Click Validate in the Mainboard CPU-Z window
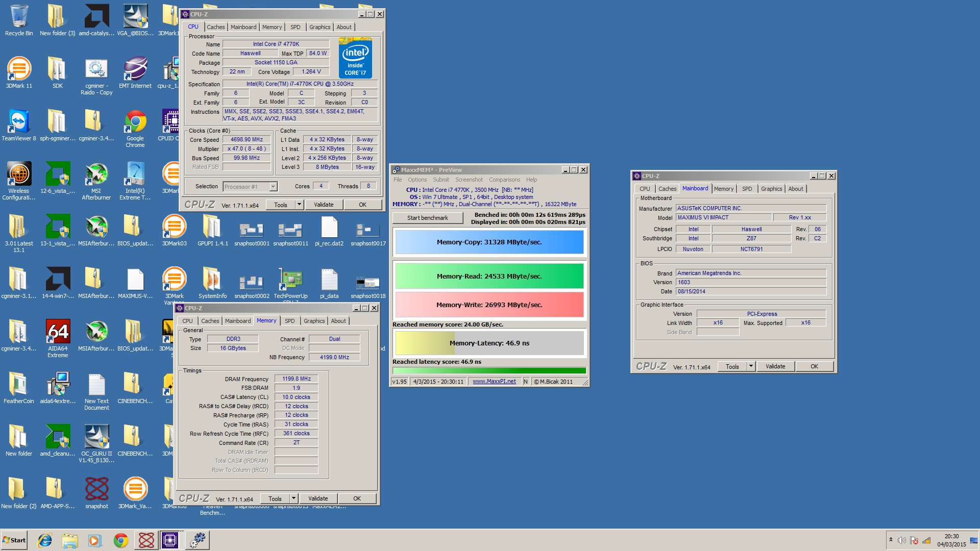Screen dimensions: 980x551 point(775,366)
